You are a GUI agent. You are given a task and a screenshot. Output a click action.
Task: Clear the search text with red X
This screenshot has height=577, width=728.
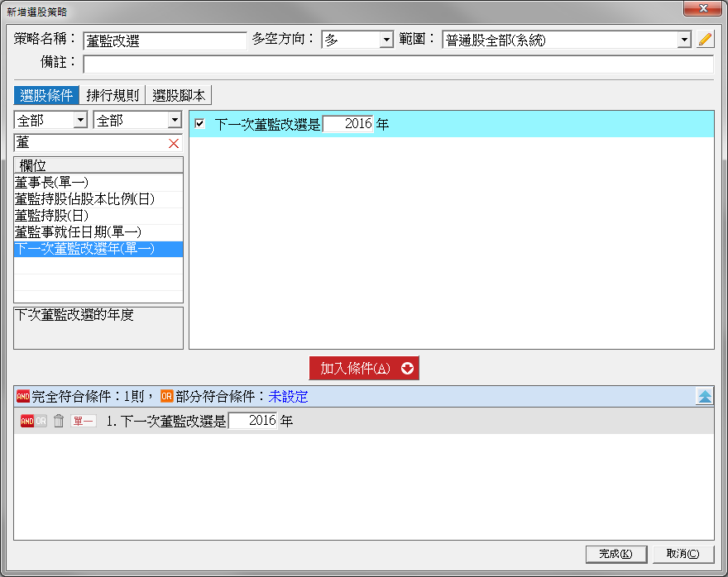(174, 144)
